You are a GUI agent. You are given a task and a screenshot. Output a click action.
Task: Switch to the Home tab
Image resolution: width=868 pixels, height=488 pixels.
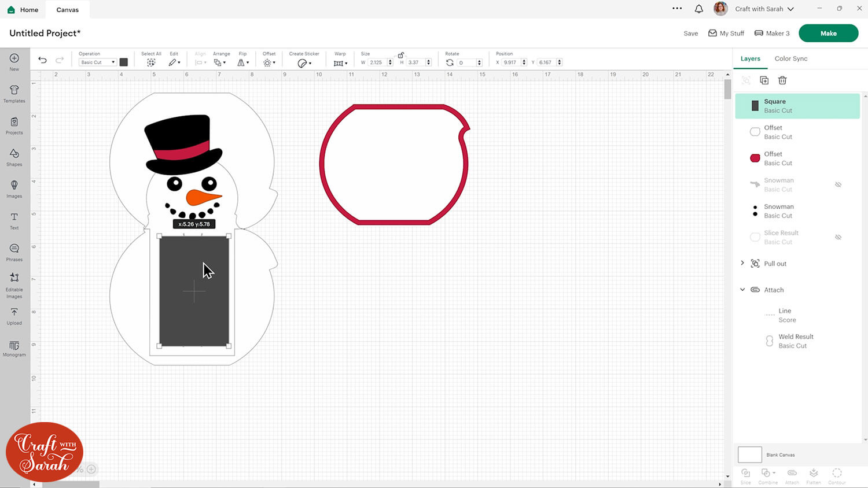point(23,9)
